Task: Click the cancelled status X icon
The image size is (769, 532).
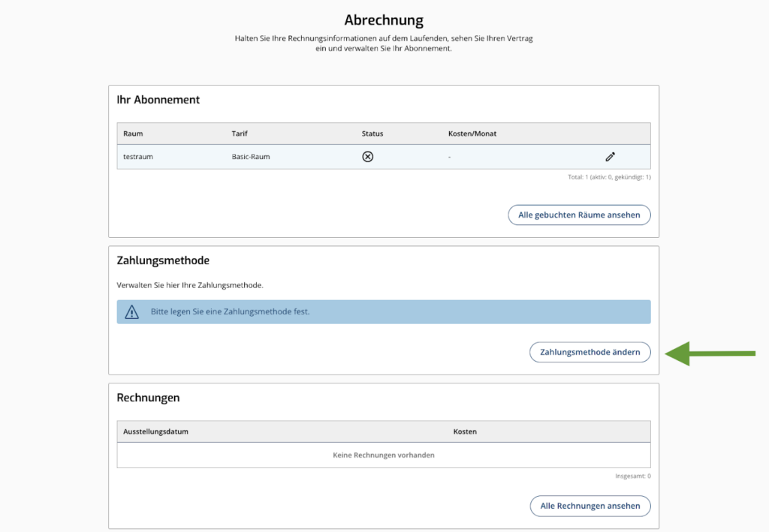Action: (x=368, y=157)
